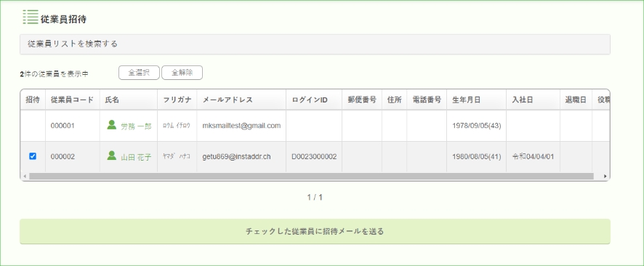Click furigana ヤマダ ハナコ

pos(177,156)
